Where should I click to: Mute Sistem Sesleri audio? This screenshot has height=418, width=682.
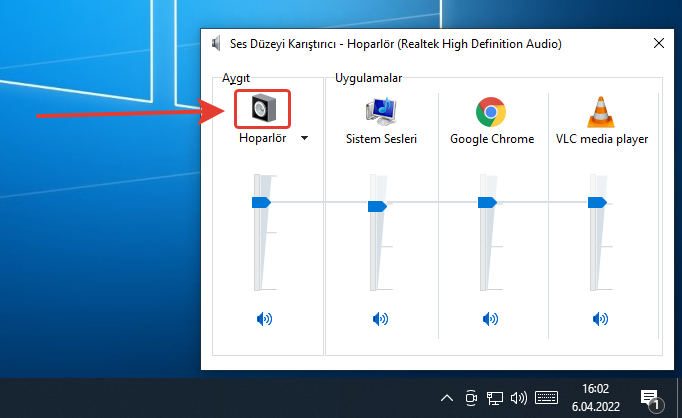pos(380,319)
